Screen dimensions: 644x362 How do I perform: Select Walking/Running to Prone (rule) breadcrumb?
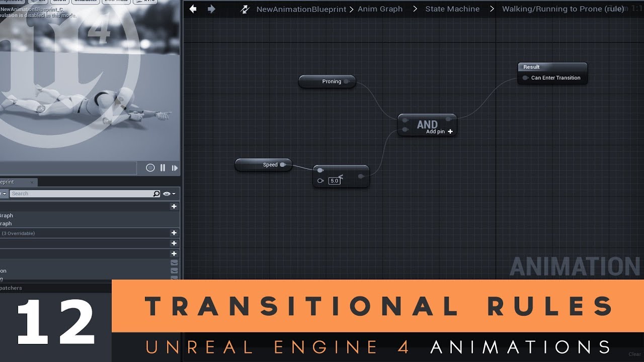tap(563, 9)
